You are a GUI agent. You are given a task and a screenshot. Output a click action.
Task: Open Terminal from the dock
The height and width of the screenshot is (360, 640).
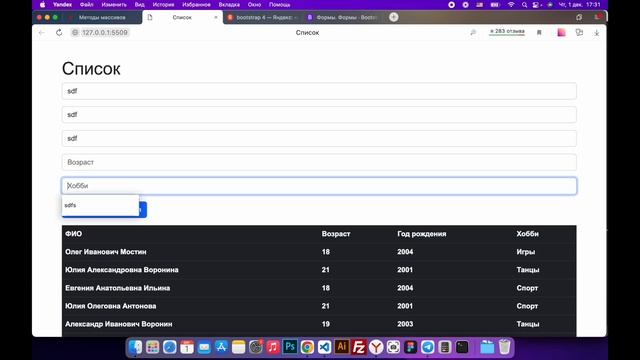pyautogui.click(x=462, y=347)
